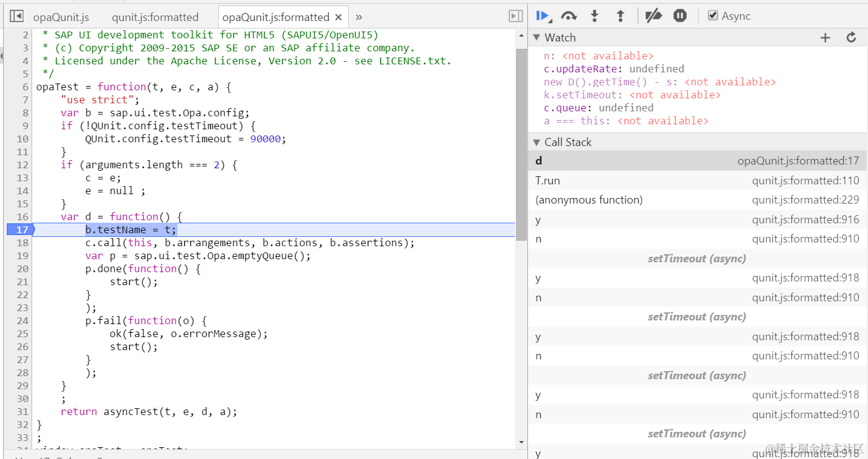
Task: Switch to the opaQunit.js tab
Action: coord(61,17)
